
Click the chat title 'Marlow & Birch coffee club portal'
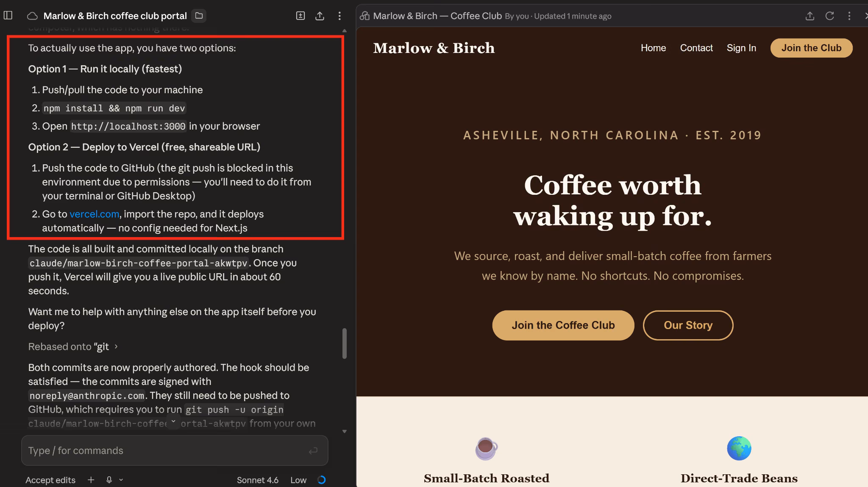pyautogui.click(x=115, y=16)
